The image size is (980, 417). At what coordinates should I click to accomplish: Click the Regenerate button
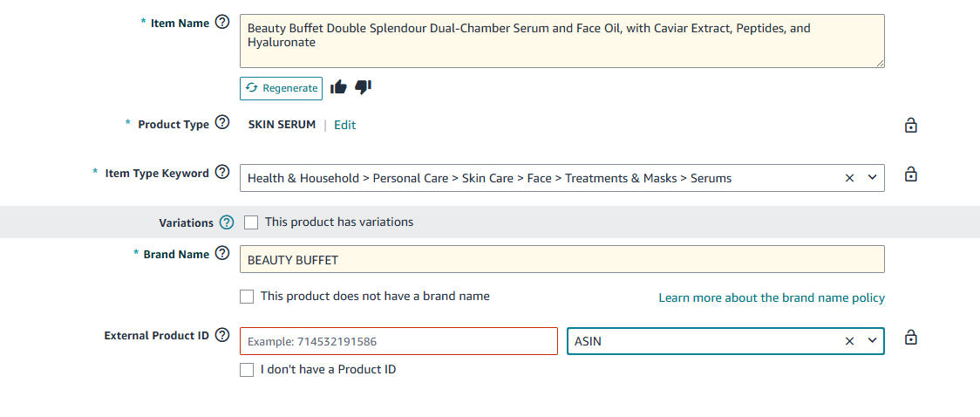tap(282, 88)
